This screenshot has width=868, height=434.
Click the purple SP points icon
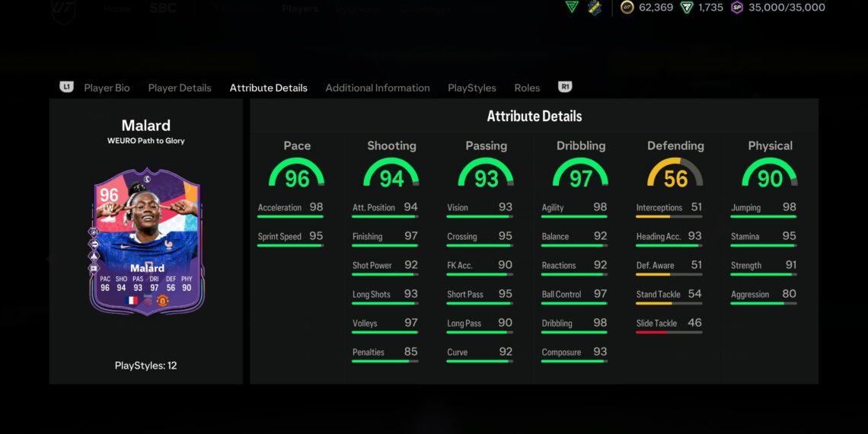[x=737, y=8]
